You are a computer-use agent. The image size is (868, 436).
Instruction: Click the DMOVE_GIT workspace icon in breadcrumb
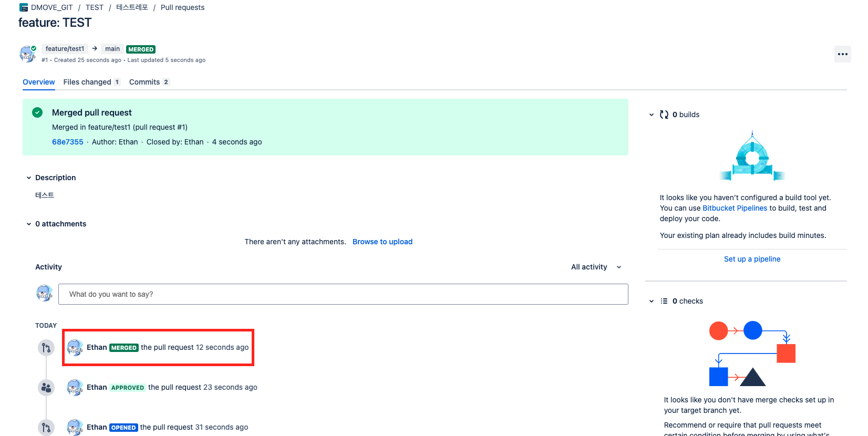pos(24,7)
